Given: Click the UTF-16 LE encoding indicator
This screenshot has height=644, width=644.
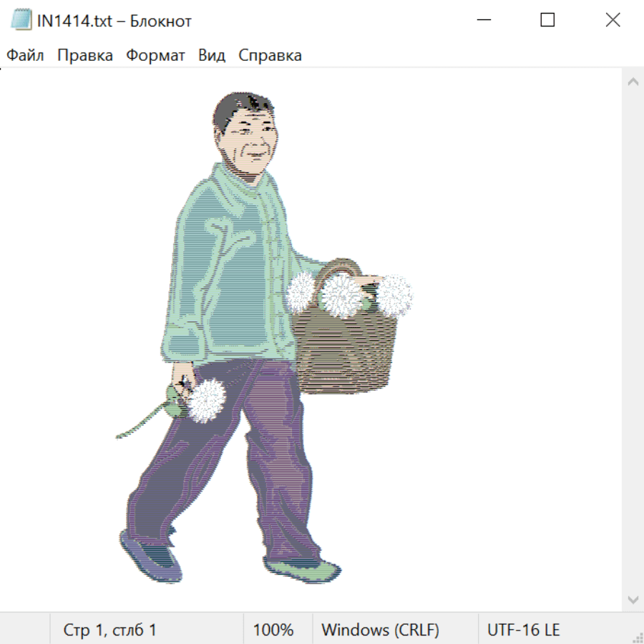Looking at the screenshot, I should pyautogui.click(x=523, y=630).
